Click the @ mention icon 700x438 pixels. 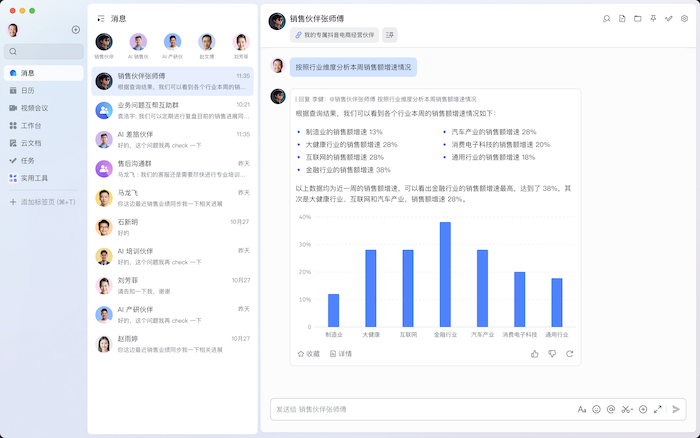pos(611,409)
